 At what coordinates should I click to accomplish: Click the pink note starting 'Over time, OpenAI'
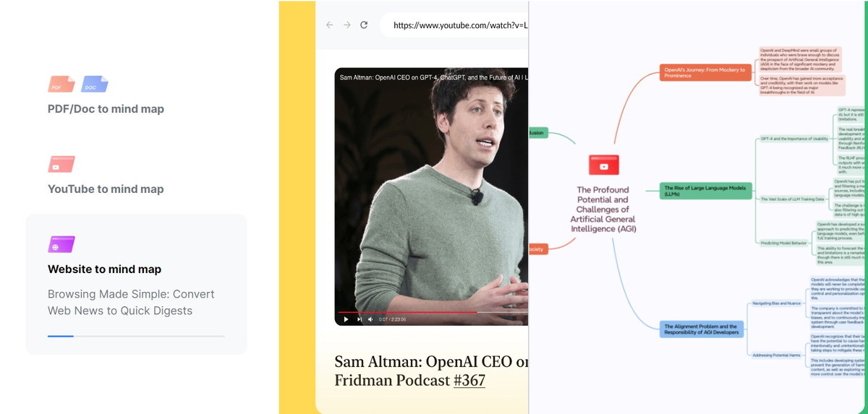tap(801, 85)
